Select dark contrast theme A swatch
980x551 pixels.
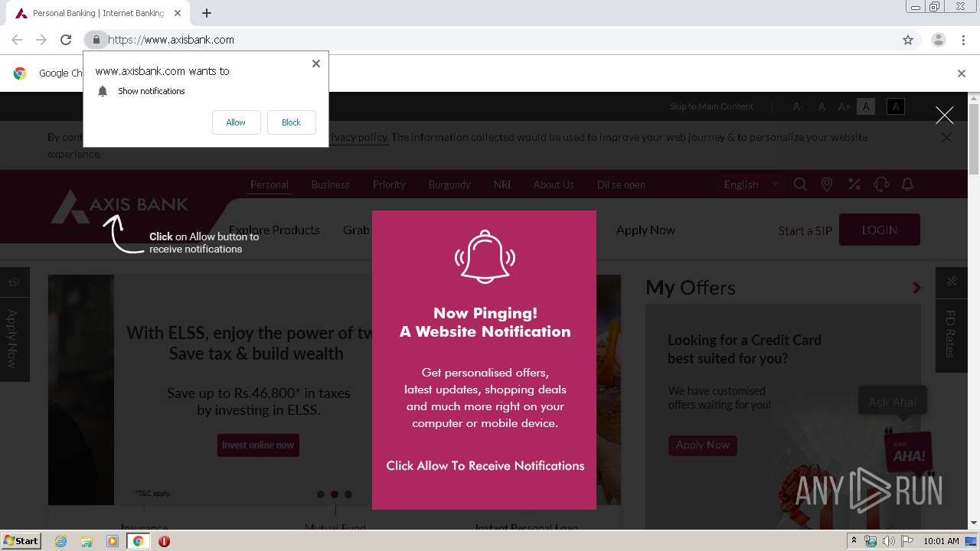(895, 106)
